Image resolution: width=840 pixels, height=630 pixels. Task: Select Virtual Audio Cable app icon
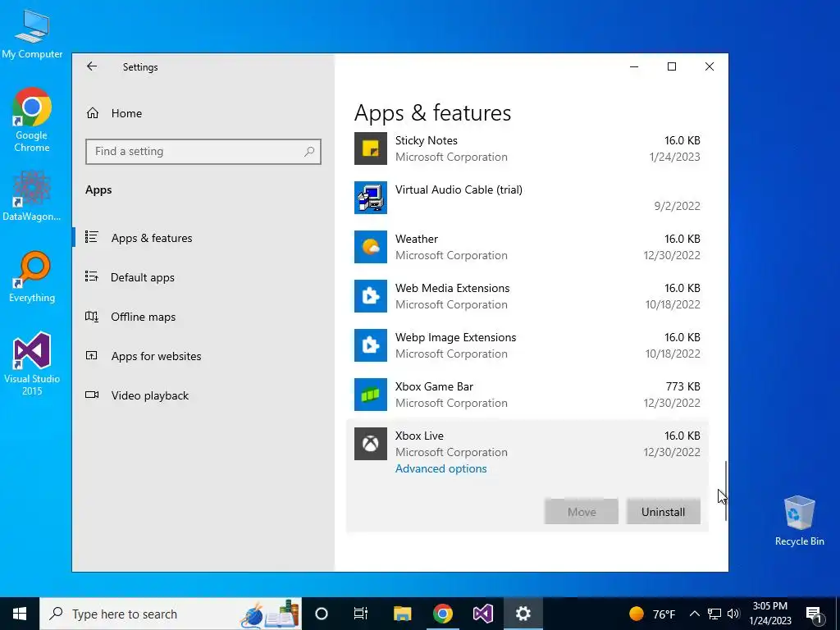pos(370,198)
